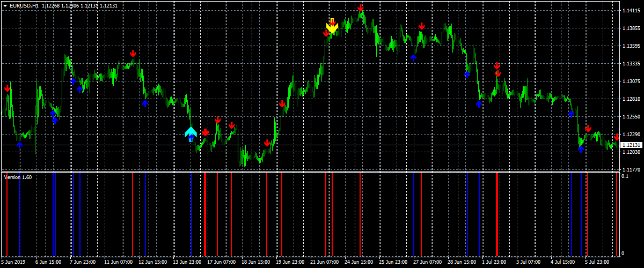This screenshot has width=644, height=268.
Task: Click the 12 Jun 15:00 time label
Action: tap(153, 262)
